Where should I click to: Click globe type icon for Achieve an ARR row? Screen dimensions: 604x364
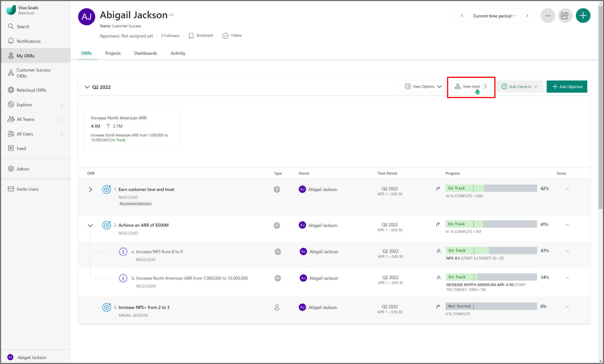click(277, 225)
